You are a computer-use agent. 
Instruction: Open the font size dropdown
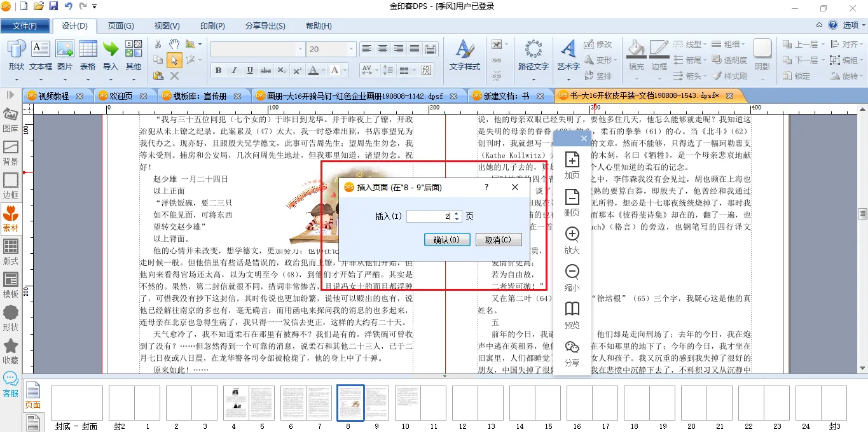click(351, 49)
